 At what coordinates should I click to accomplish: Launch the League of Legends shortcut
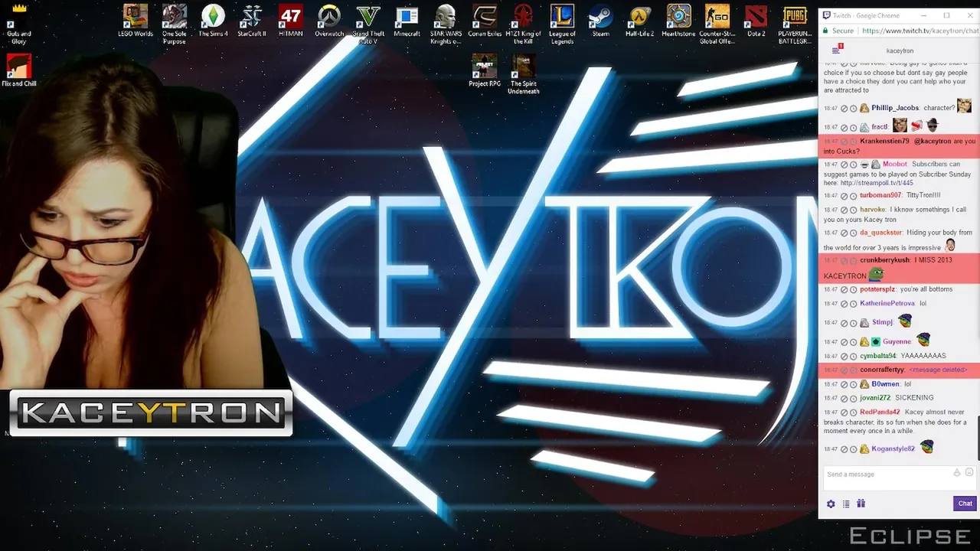pyautogui.click(x=562, y=24)
